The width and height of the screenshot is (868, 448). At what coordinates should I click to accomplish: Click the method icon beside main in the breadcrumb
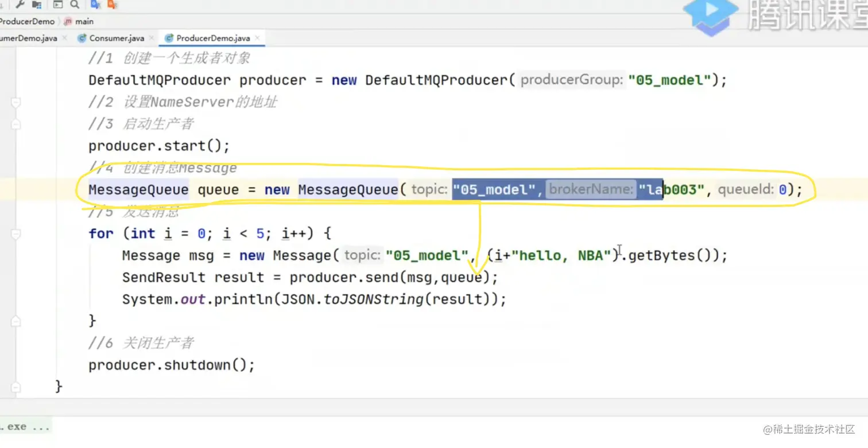[x=68, y=21]
